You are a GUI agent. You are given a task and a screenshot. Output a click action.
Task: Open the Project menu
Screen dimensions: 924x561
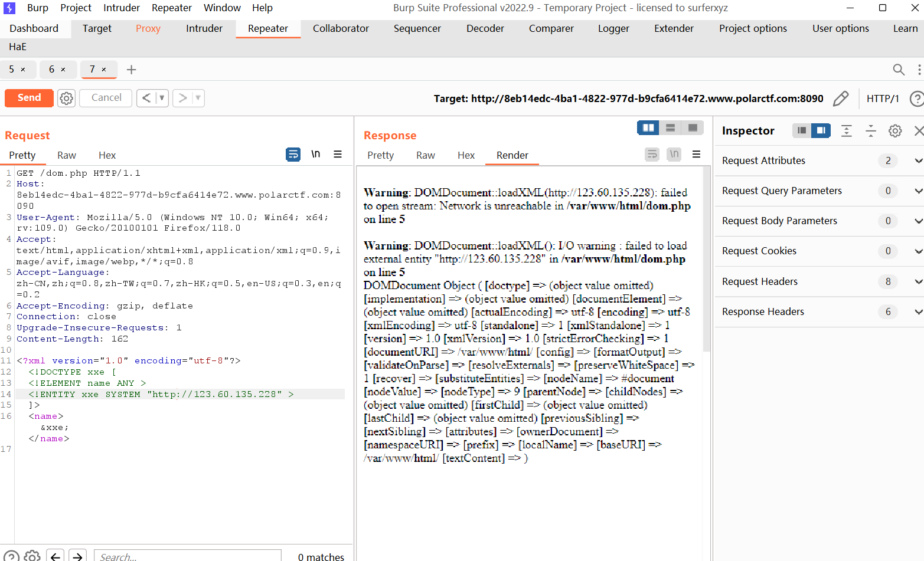76,8
